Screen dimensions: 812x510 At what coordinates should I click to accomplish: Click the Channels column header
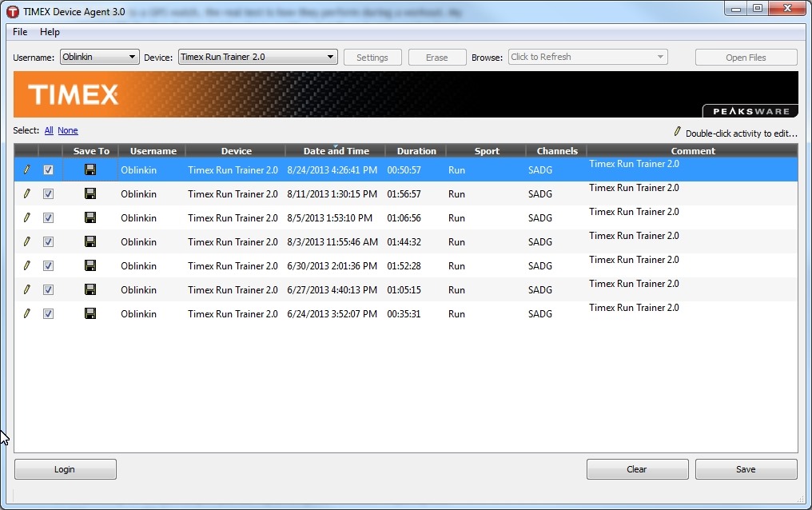pyautogui.click(x=557, y=150)
